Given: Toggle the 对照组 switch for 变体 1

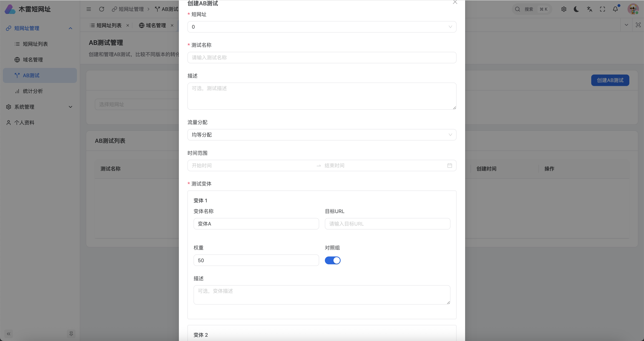Looking at the screenshot, I should pos(333,260).
